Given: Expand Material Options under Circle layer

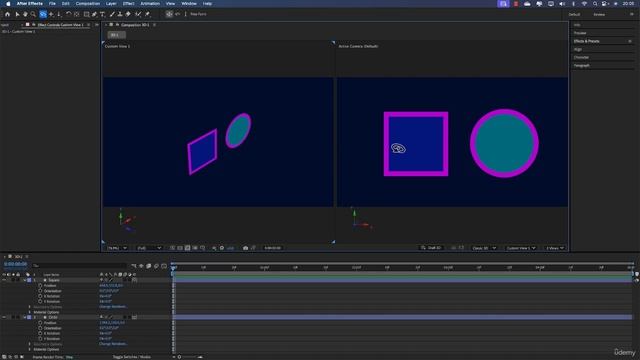Looking at the screenshot, I should point(29,349).
